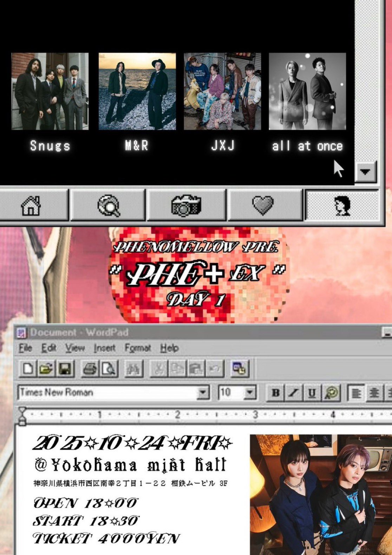Click the magnifying glass search icon
This screenshot has width=392, height=555.
[109, 206]
